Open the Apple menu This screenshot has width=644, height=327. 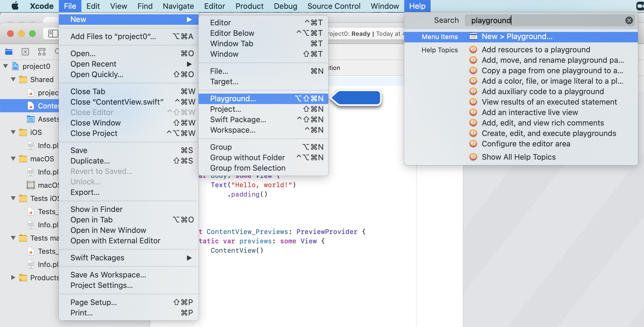[15, 6]
